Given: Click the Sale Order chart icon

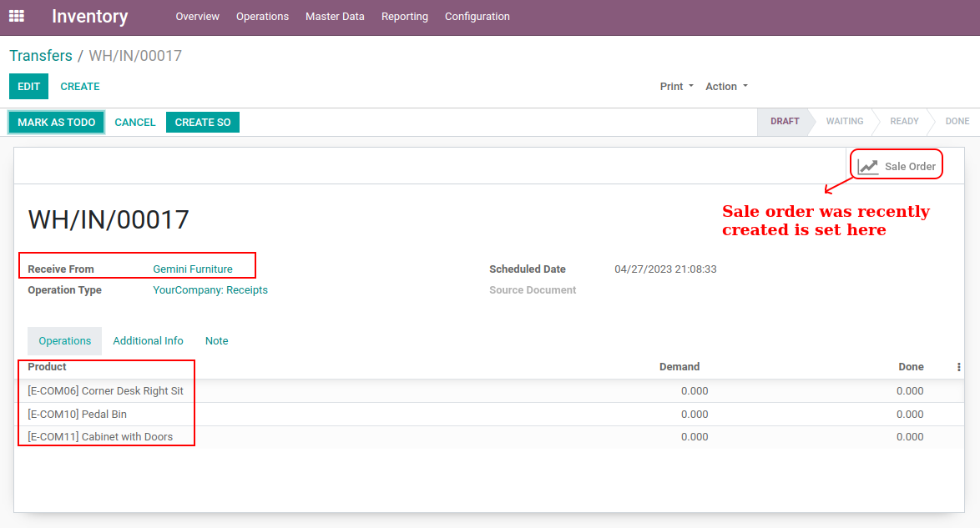Looking at the screenshot, I should click(x=868, y=166).
